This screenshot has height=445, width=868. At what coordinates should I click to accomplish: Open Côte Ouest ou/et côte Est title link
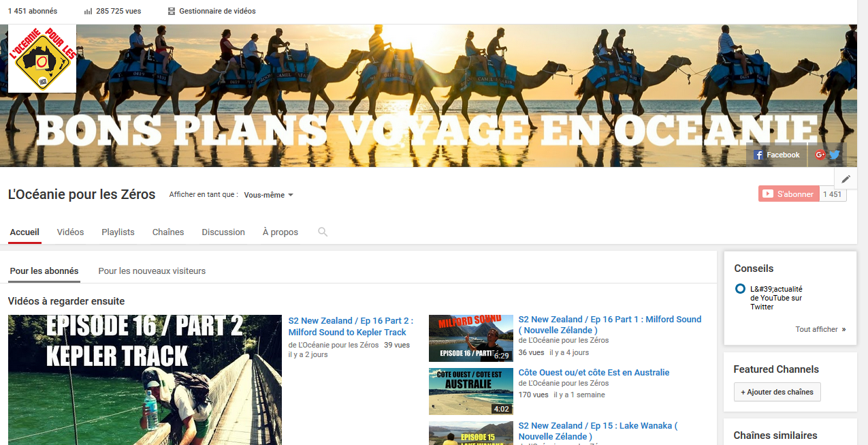pos(594,373)
